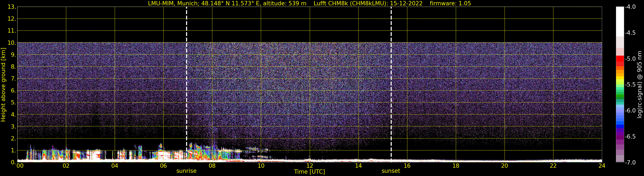Click the green segment of the colorbar
644x176 pixels.
tap(620, 96)
